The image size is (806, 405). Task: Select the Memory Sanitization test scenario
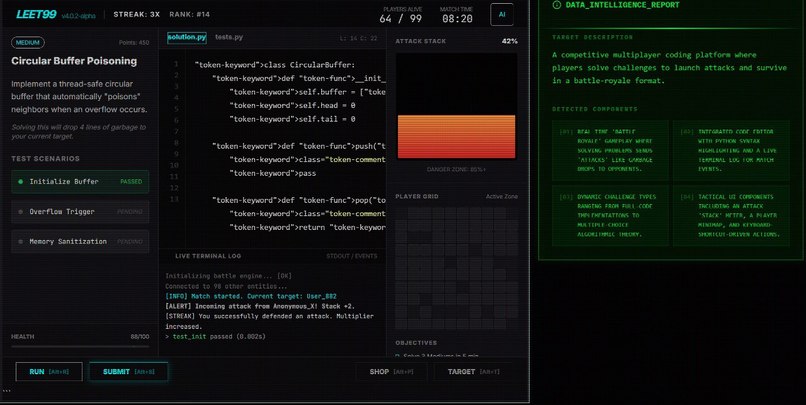[80, 242]
